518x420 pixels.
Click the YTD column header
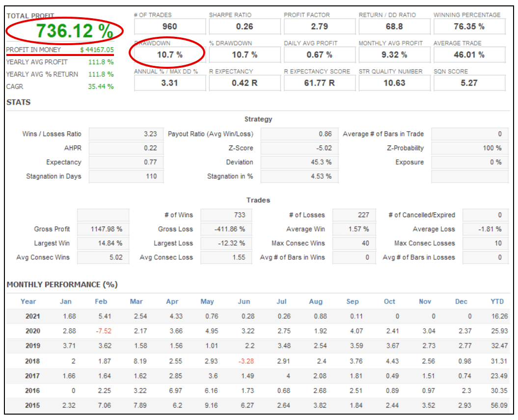point(497,301)
